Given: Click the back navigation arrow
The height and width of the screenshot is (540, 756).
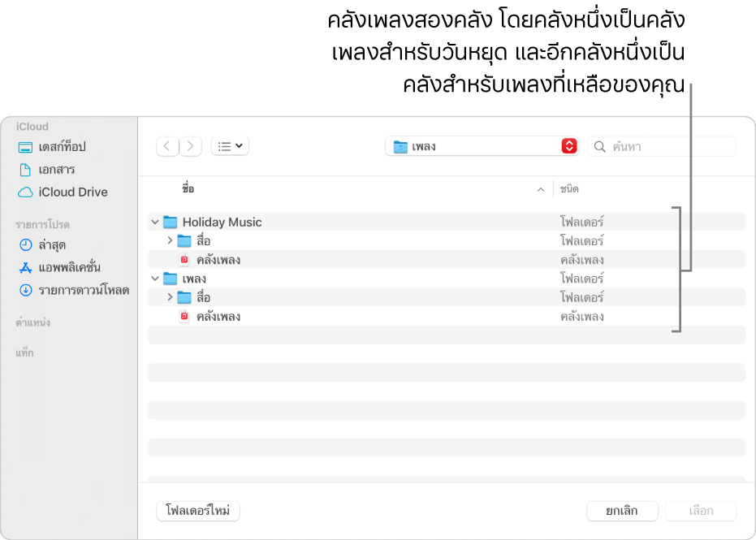Looking at the screenshot, I should (x=167, y=146).
